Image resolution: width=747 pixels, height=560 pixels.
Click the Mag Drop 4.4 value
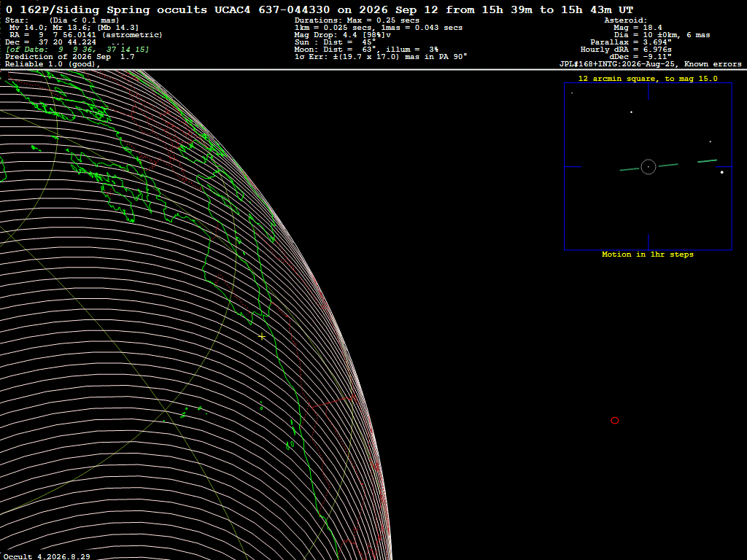pos(343,35)
